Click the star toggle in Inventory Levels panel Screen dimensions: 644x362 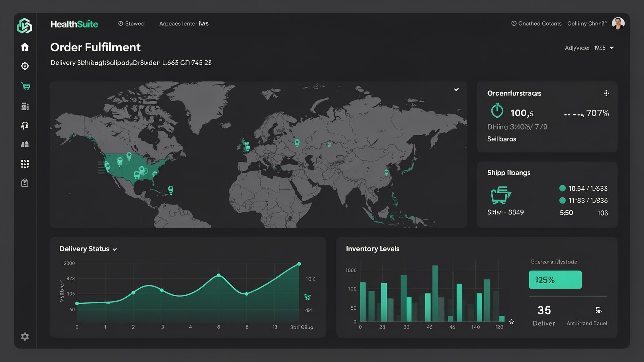(512, 321)
